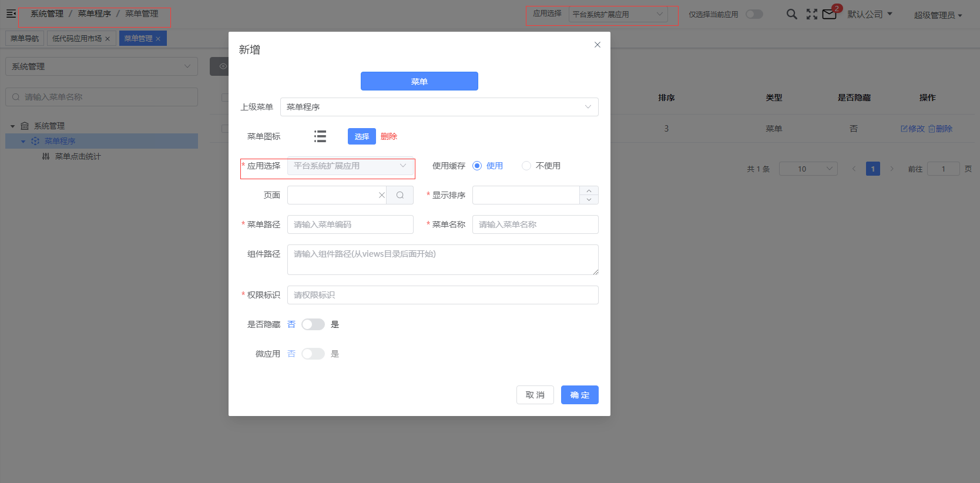The height and width of the screenshot is (483, 980).
Task: Toggle the 是否隐藏 switch
Action: pyautogui.click(x=313, y=324)
